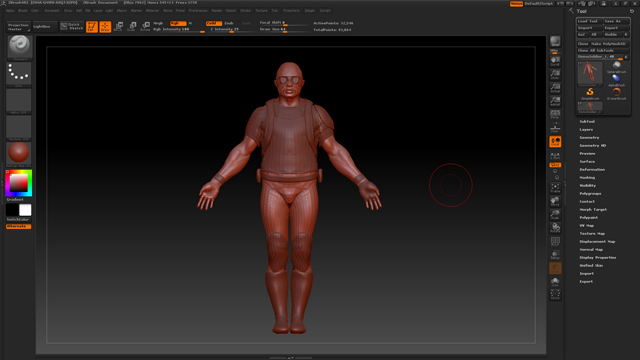
Task: Toggle Perspective (Persp) view
Action: (555, 114)
